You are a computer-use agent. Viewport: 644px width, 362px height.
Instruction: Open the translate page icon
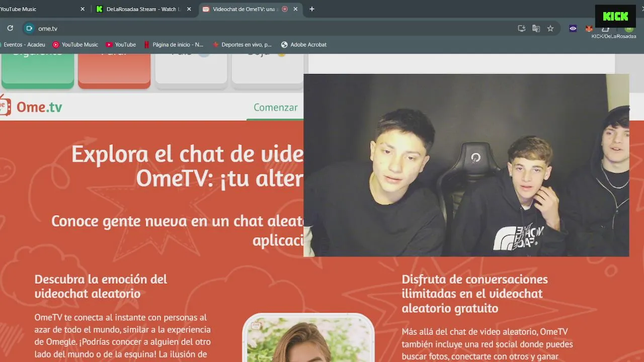point(536,29)
